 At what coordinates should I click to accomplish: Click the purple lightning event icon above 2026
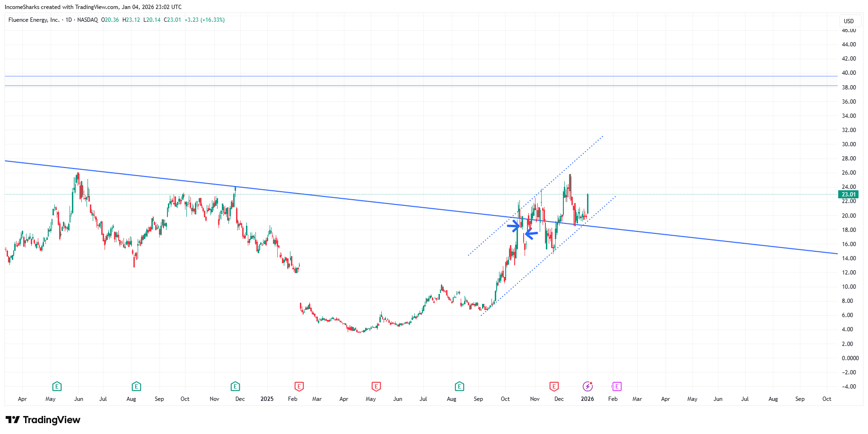[587, 387]
